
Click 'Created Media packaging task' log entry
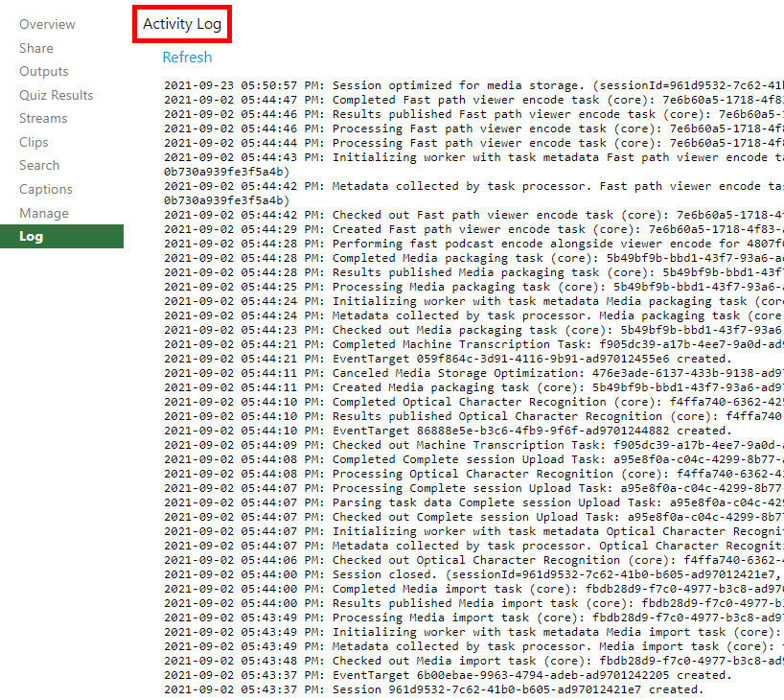coord(473,387)
